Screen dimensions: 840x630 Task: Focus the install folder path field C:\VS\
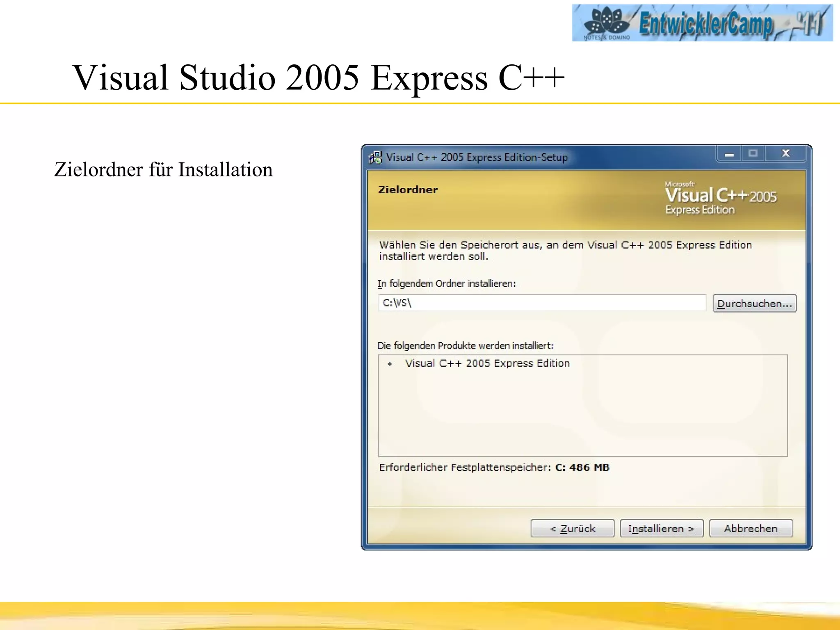point(542,303)
